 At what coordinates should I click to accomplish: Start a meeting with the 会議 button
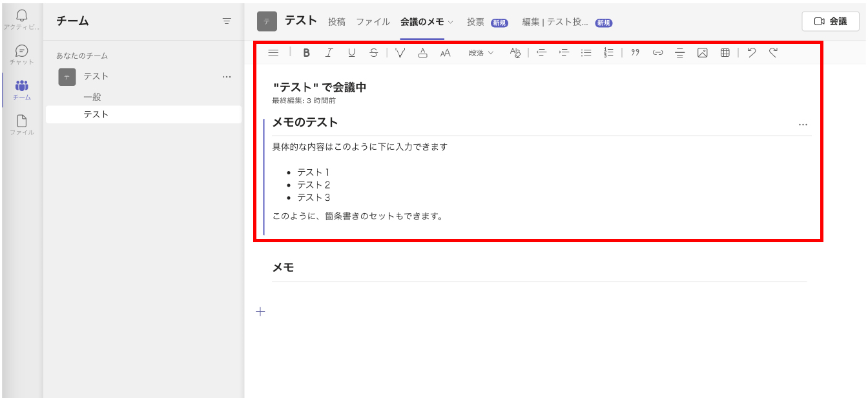(831, 21)
